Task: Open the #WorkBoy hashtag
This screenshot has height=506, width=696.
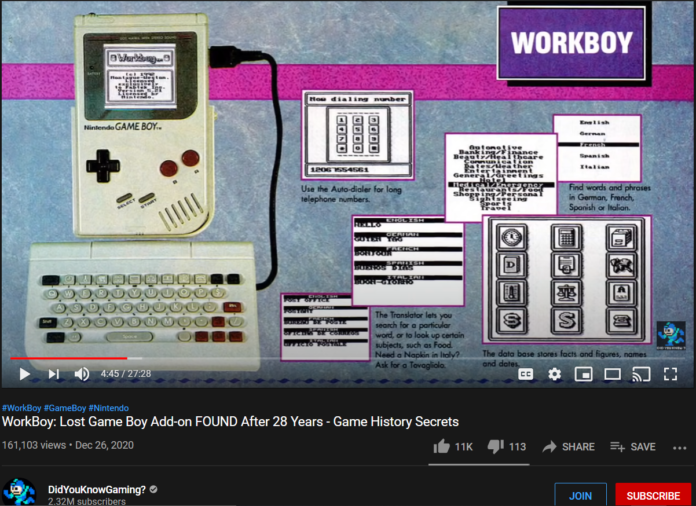Action: tap(22, 408)
